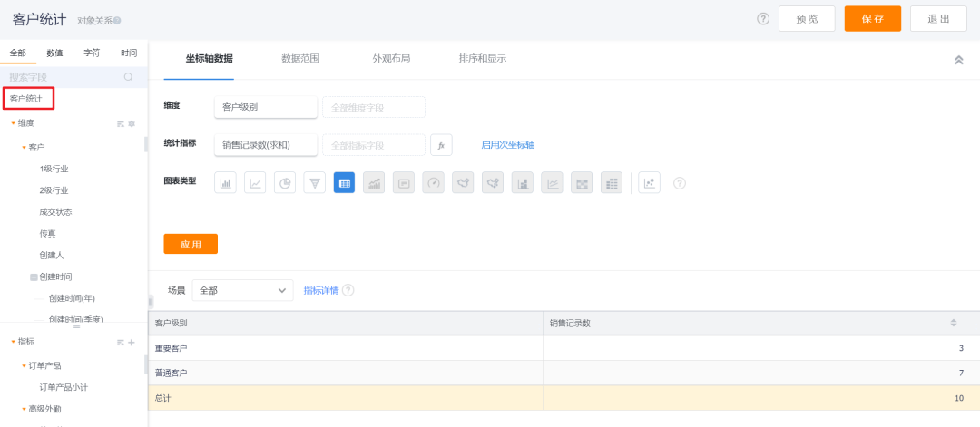This screenshot has width=980, height=427.
Task: Select the 2级行业 field
Action: [54, 190]
